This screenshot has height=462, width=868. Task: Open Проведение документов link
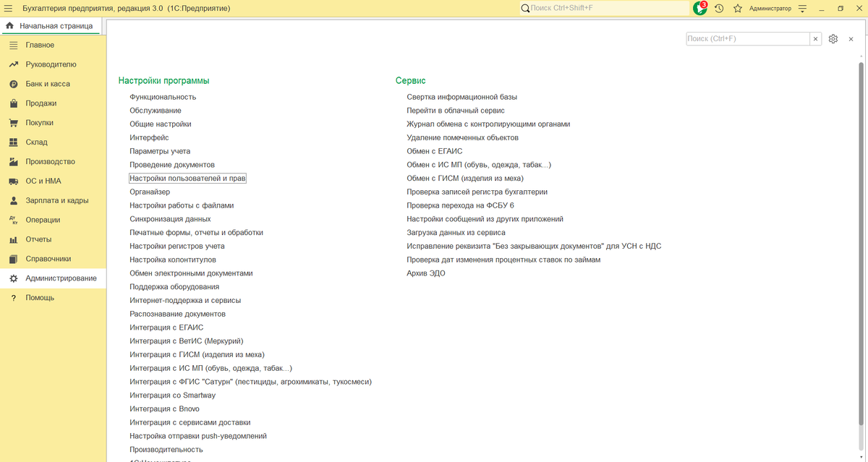[x=172, y=165]
